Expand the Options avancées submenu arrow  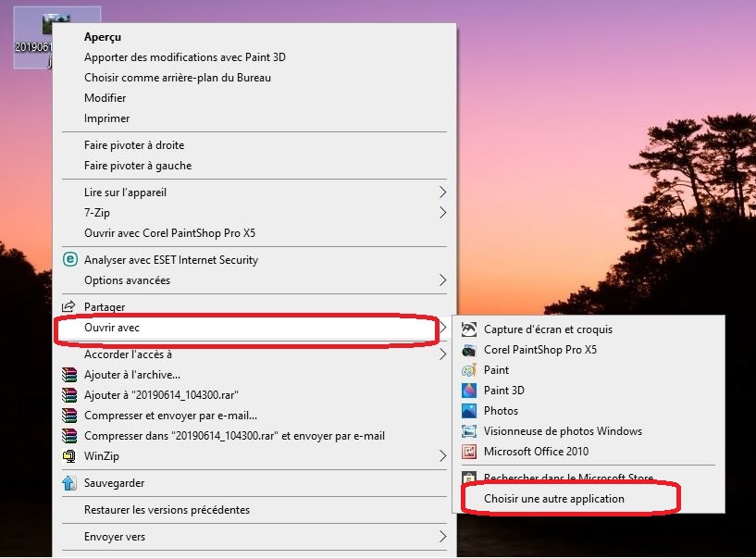[442, 279]
